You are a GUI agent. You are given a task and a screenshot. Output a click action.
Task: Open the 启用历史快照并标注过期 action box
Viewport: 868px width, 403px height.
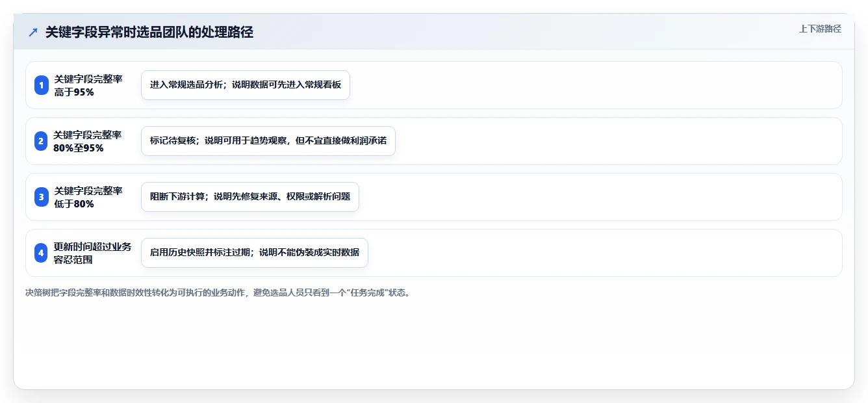click(255, 253)
